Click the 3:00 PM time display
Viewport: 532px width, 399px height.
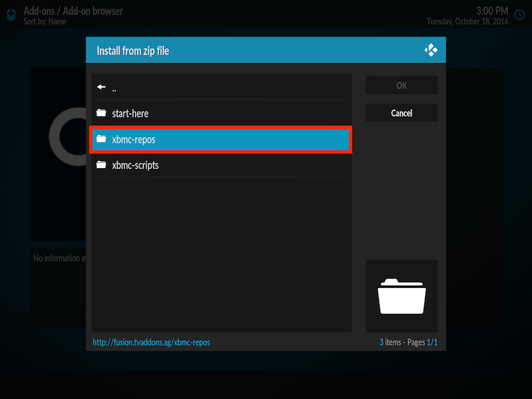point(492,11)
